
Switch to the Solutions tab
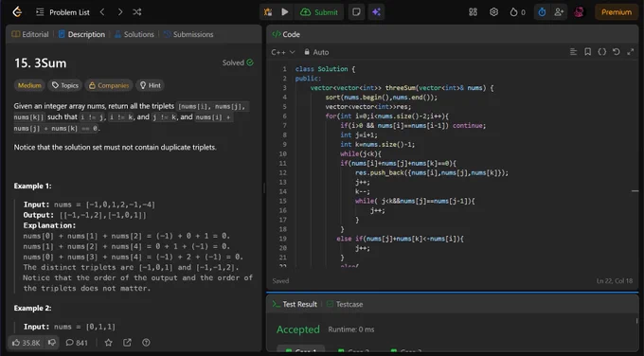coord(134,34)
